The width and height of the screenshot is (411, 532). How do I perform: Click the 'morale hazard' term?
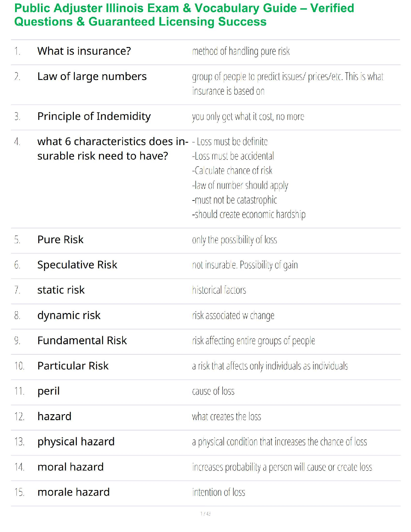tap(74, 492)
